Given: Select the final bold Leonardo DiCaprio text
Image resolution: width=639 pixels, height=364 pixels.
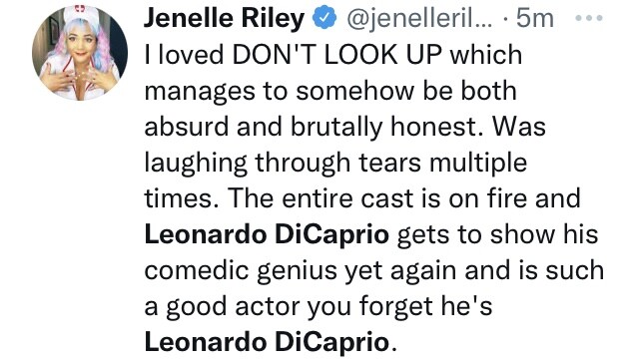Looking at the screenshot, I should [267, 342].
